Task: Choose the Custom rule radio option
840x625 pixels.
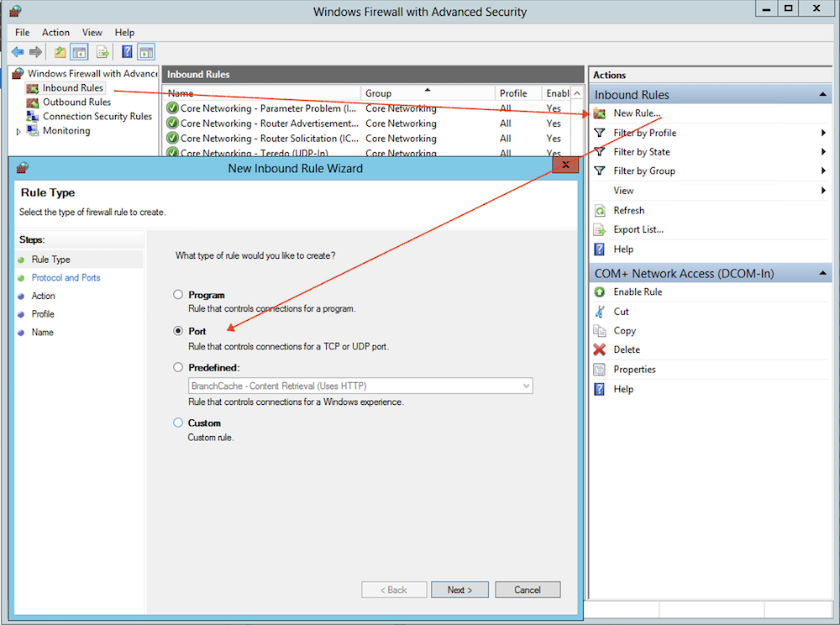Action: tap(178, 423)
